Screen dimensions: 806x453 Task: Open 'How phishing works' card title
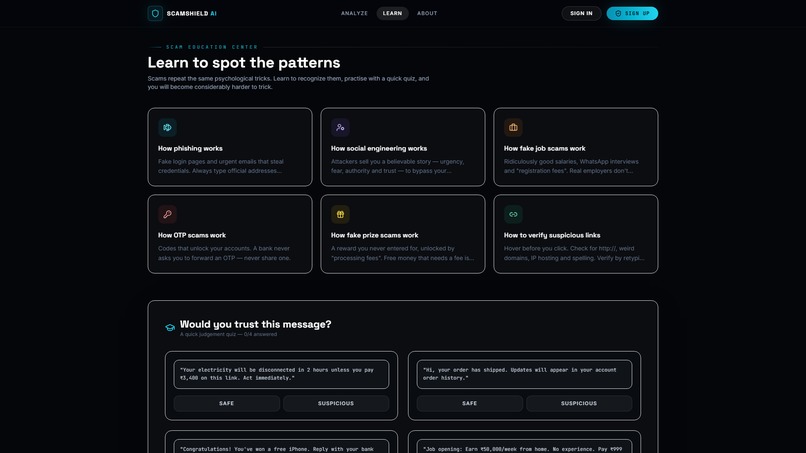190,149
